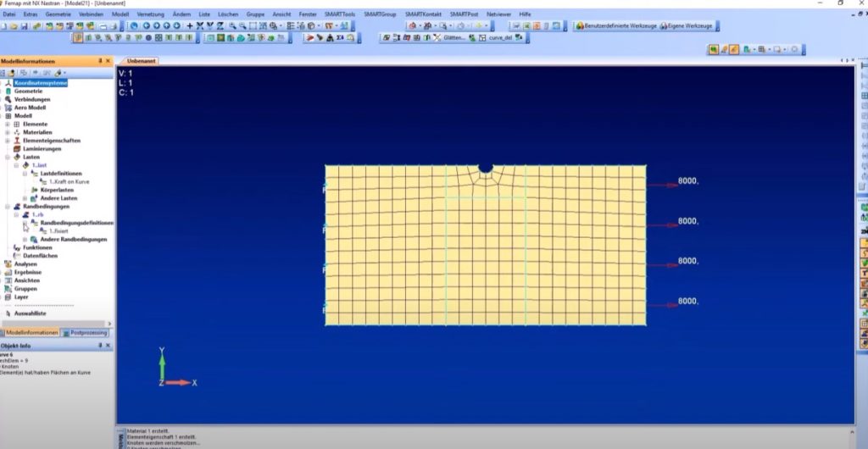The width and height of the screenshot is (868, 449).
Task: Click the Koordinatensysteme icon in model tree
Action: pos(8,83)
